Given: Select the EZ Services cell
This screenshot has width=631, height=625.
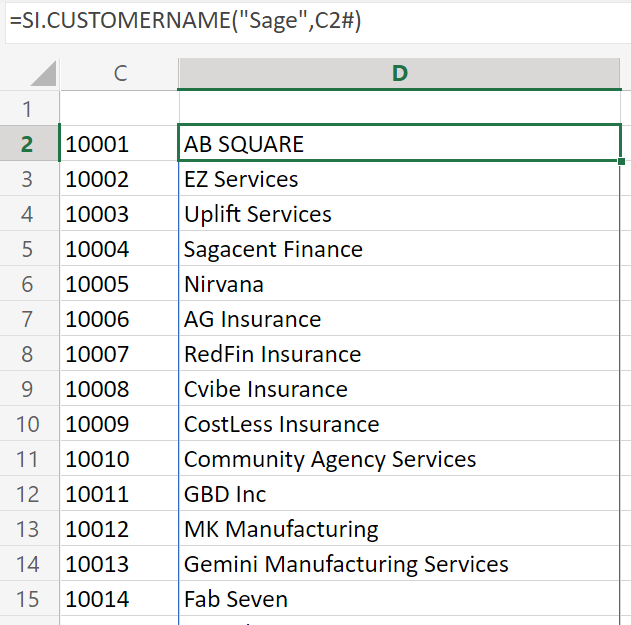Looking at the screenshot, I should click(400, 179).
